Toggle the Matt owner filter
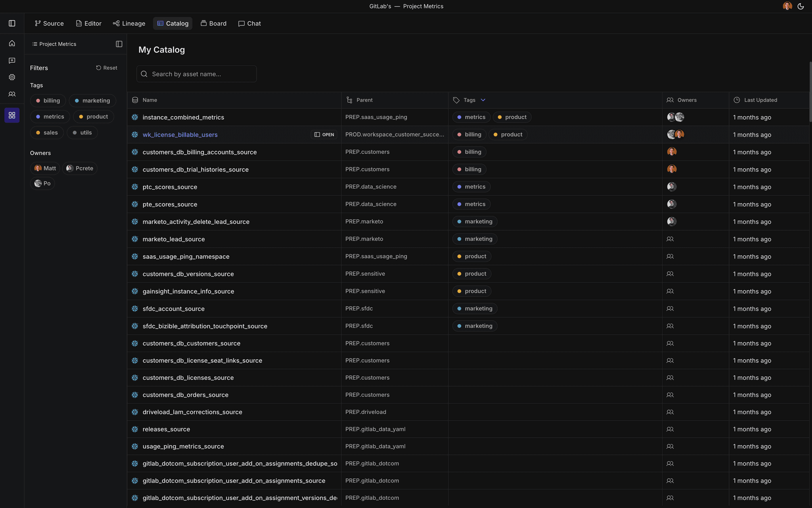Viewport: 812px width, 508px height. pos(45,168)
